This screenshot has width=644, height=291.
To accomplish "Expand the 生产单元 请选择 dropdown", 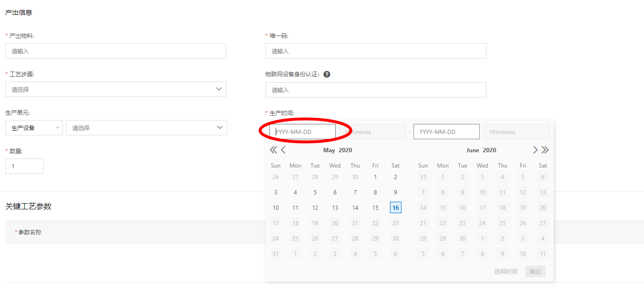I will coord(146,128).
